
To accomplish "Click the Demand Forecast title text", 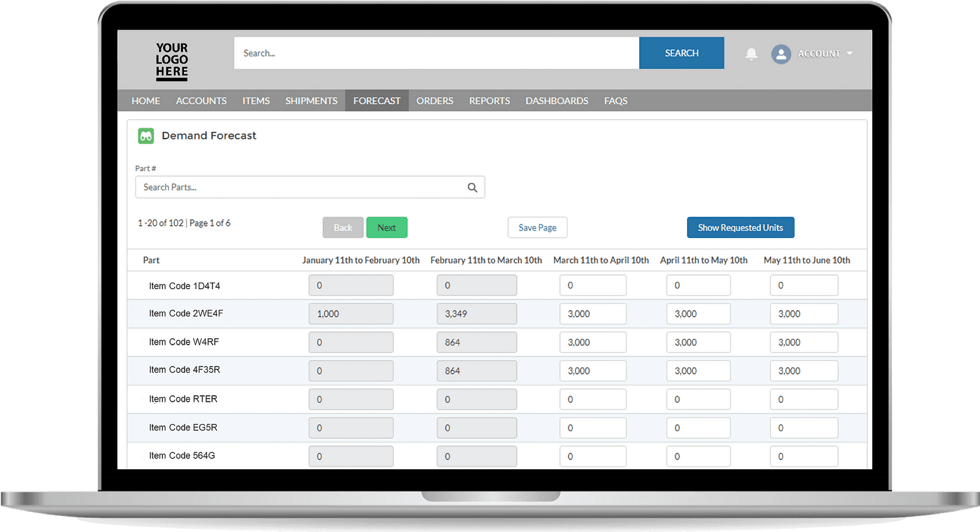I will point(209,136).
